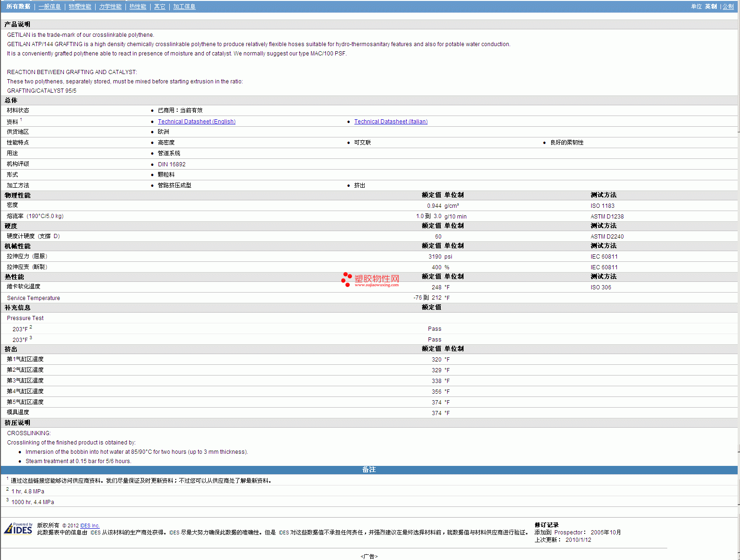Click footnote marker 3 in Pressure Test
This screenshot has width=740, height=560.
tap(31, 338)
